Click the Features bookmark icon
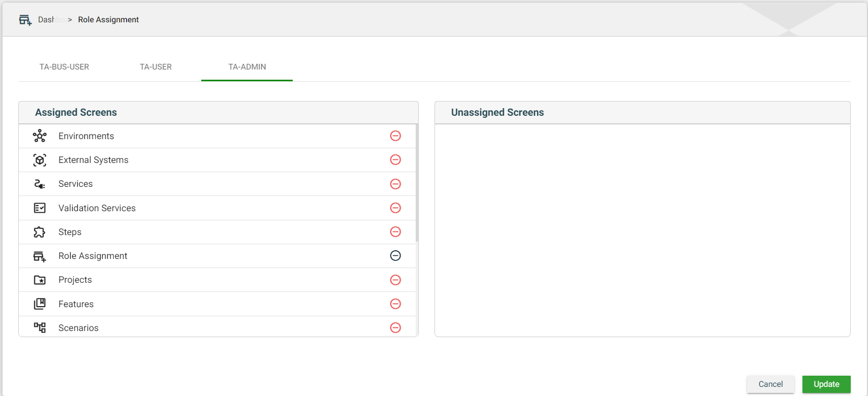 click(40, 304)
